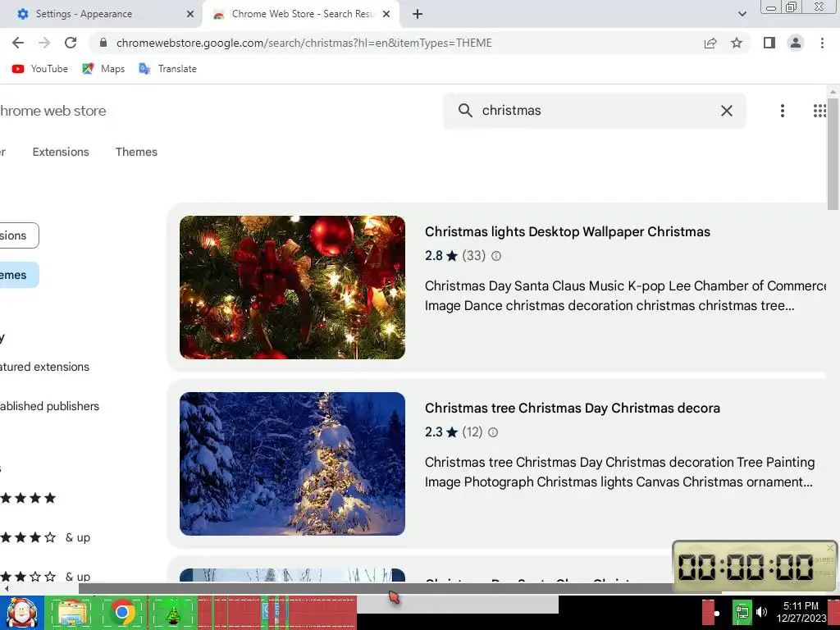Switch to the Settings - Appearance tab
Image resolution: width=840 pixels, height=630 pixels.
[101, 14]
